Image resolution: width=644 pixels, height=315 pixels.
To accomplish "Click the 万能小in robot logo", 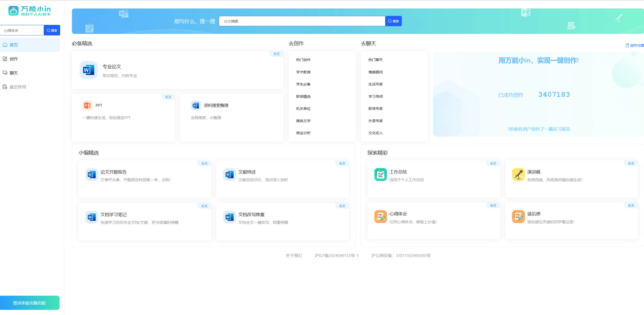I will point(13,11).
